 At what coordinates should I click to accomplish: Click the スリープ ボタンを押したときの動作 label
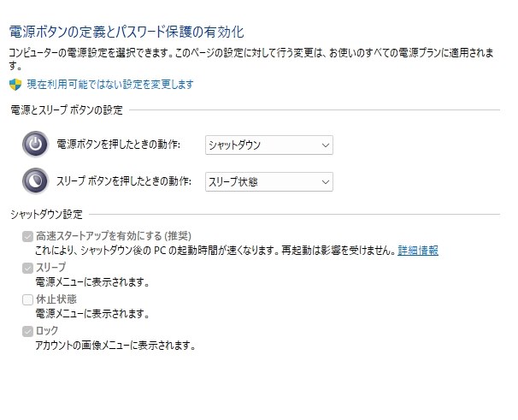124,181
